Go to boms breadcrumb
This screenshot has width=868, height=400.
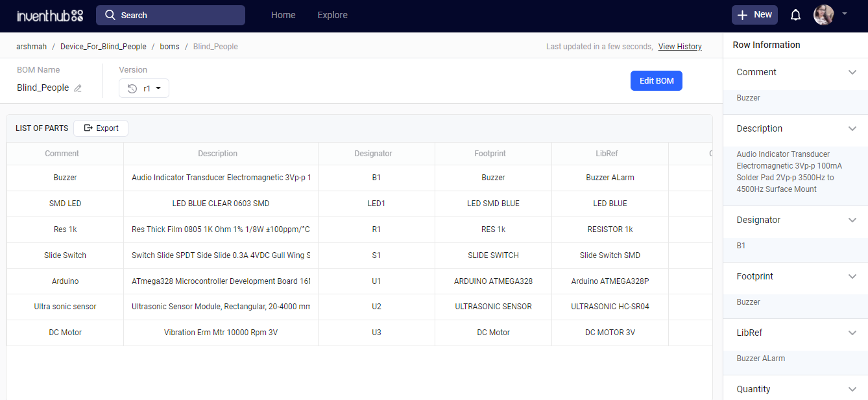click(169, 47)
